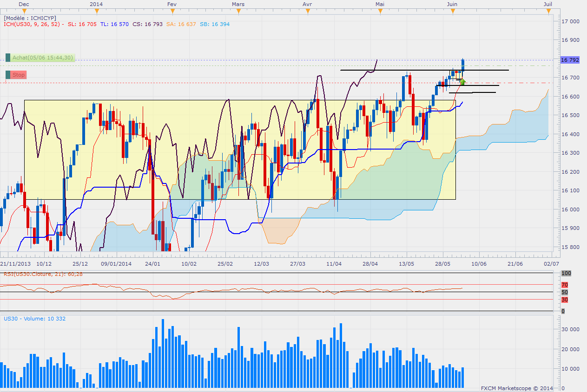Click the 12/03 date label
The height and width of the screenshot is (392, 587).
(261, 263)
